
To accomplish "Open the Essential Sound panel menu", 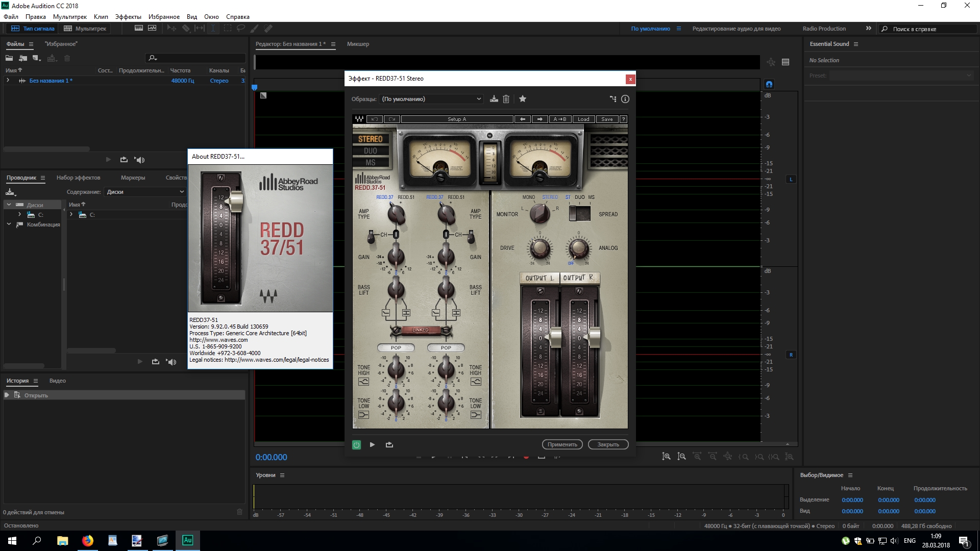I will [856, 44].
